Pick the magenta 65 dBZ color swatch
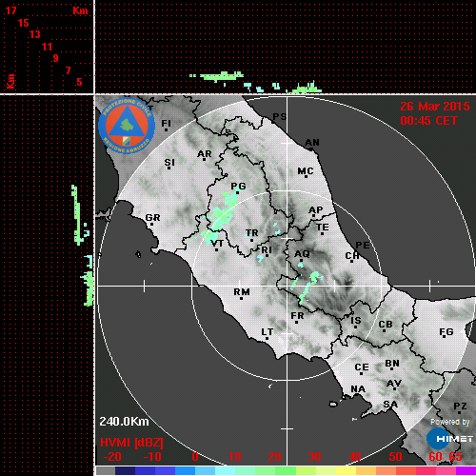Screen dimensions: 476x476 click(466, 470)
